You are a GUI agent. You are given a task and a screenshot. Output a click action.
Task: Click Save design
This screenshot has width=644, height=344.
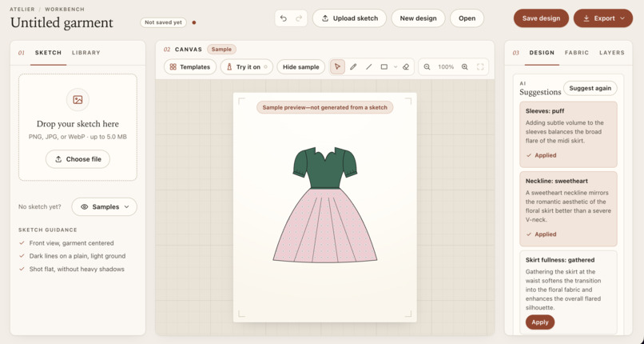(541, 18)
